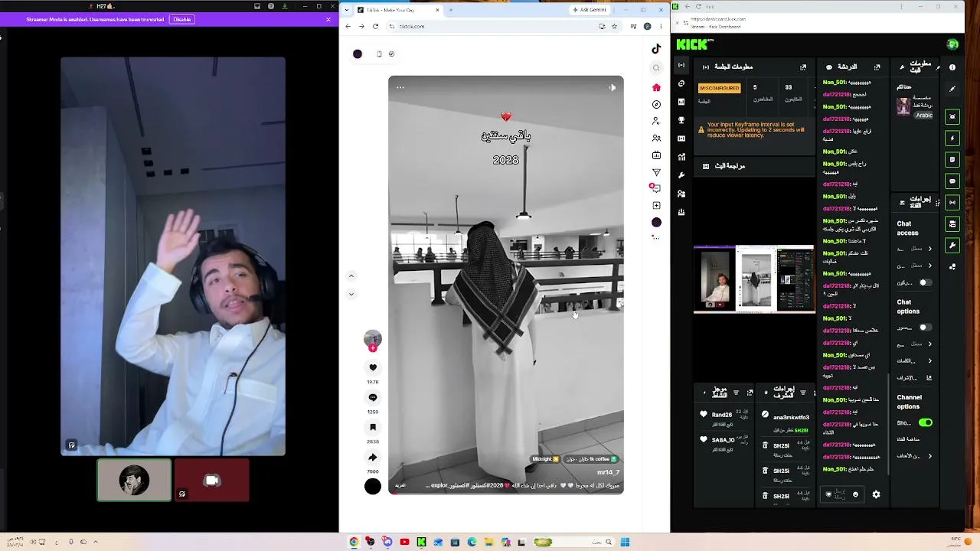Click MISCONFIGURED status badge in Kick
Viewport: 980px width, 551px height.
pyautogui.click(x=720, y=88)
